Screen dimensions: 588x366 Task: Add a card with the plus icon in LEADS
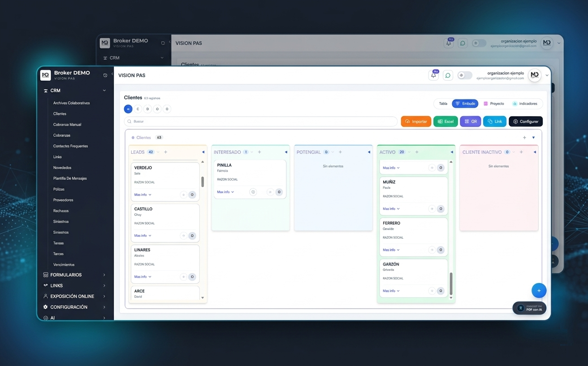point(165,152)
